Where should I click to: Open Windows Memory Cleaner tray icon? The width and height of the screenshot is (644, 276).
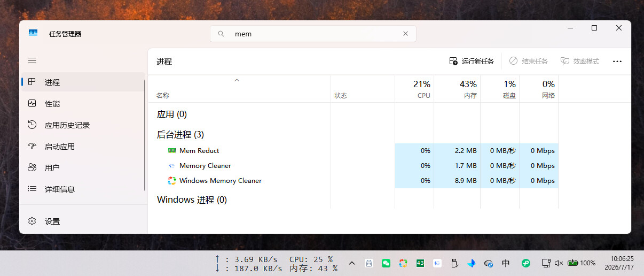point(403,263)
